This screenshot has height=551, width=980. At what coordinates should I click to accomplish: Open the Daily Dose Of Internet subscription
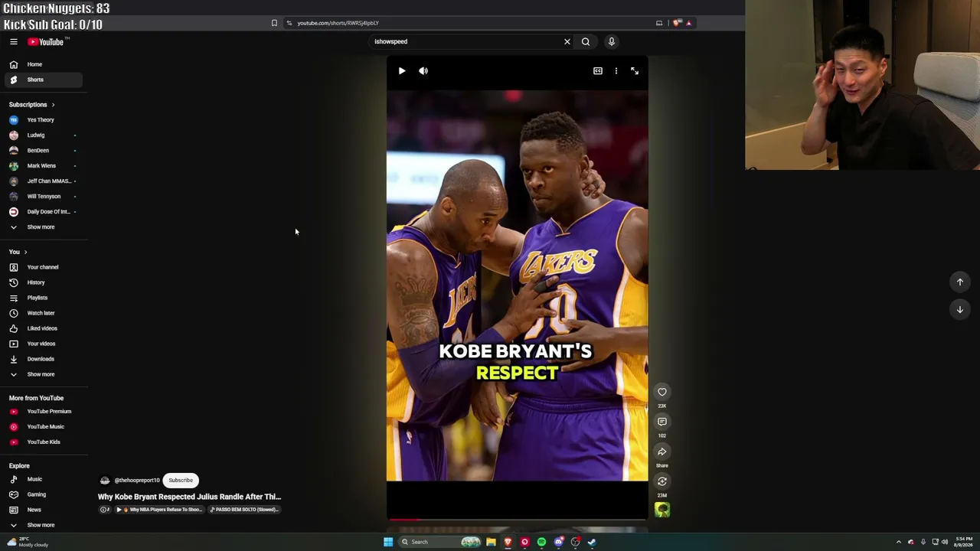point(44,212)
